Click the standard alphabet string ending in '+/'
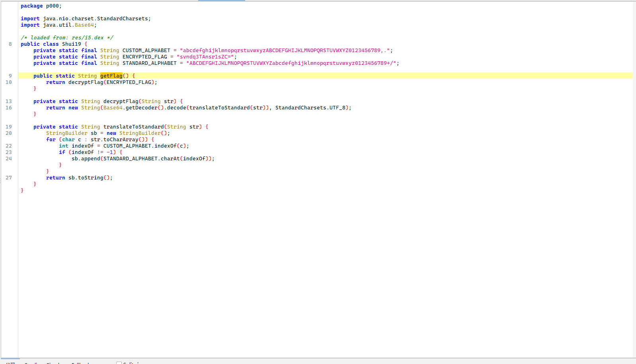This screenshot has height=364, width=636. 291,63
